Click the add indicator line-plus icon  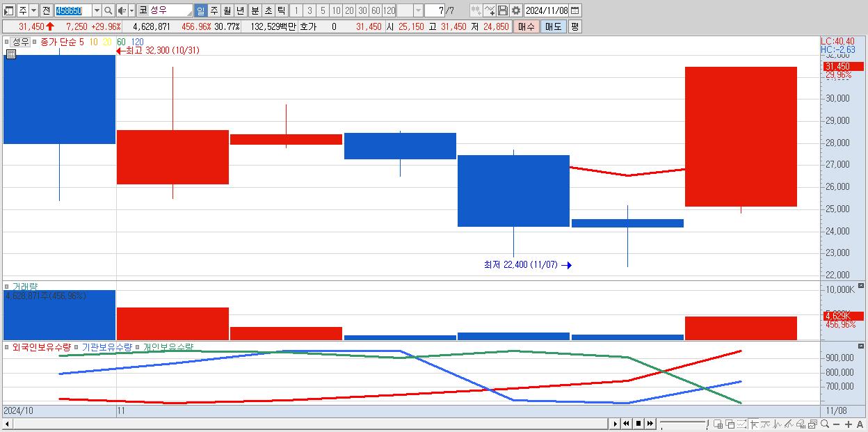click(490, 10)
